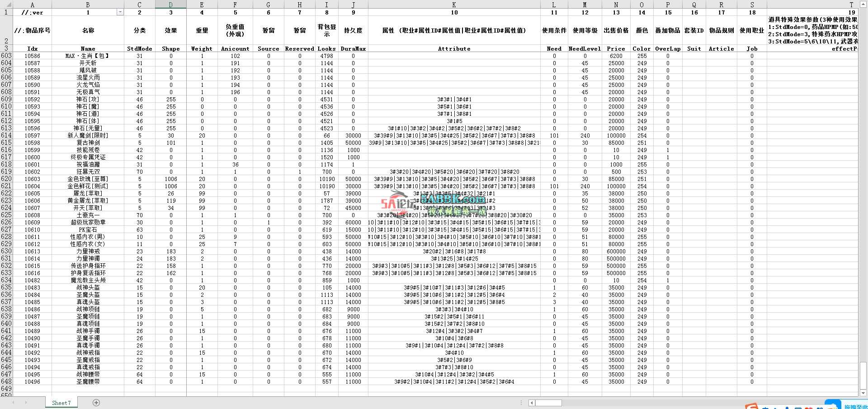
Task: Click the '出售价格' header cell
Action: click(x=616, y=30)
